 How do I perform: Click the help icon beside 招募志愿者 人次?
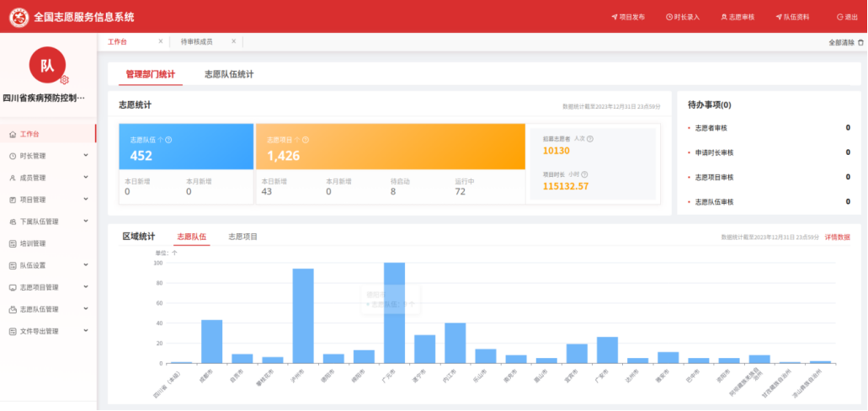[x=590, y=139]
